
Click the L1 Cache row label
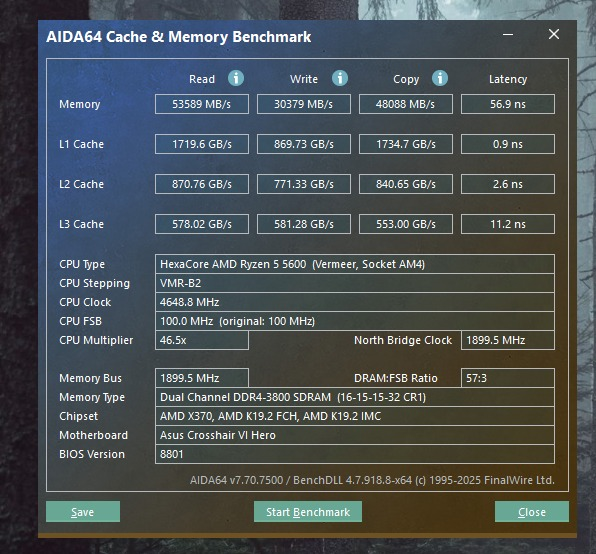point(81,144)
